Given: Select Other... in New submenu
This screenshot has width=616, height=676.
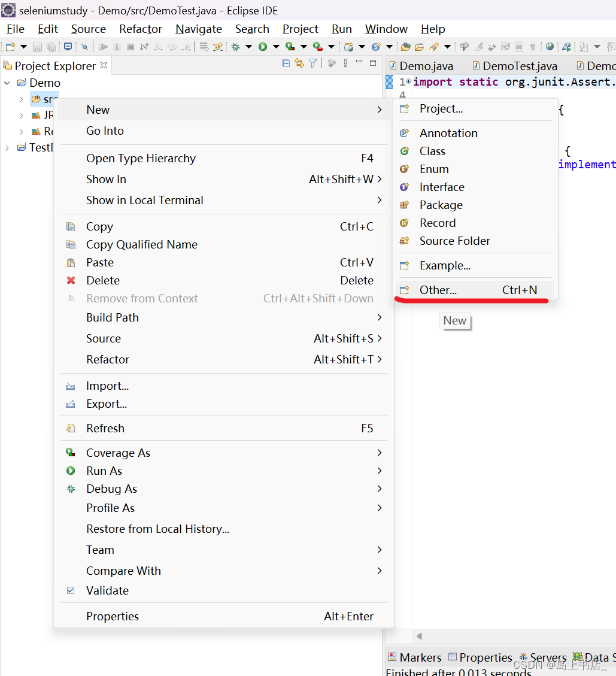Looking at the screenshot, I should click(x=476, y=290).
